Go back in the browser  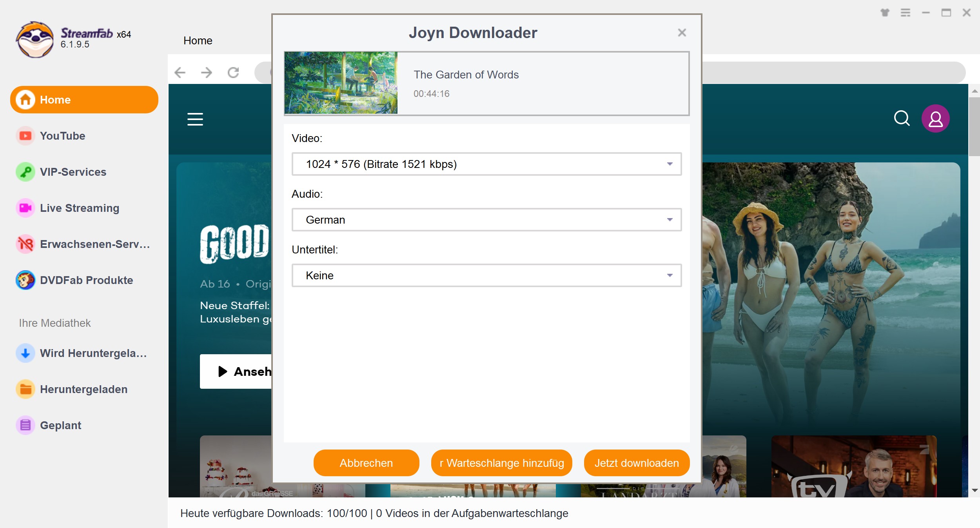(x=180, y=72)
